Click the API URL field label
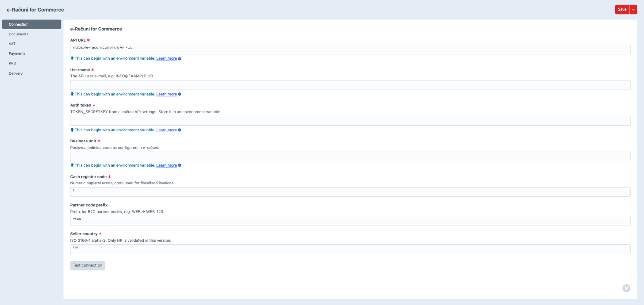Image resolution: width=644 pixels, height=305 pixels. pos(78,40)
